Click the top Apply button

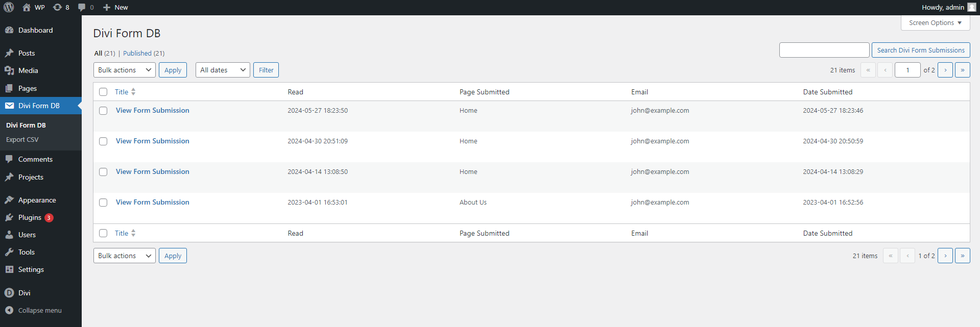point(173,70)
